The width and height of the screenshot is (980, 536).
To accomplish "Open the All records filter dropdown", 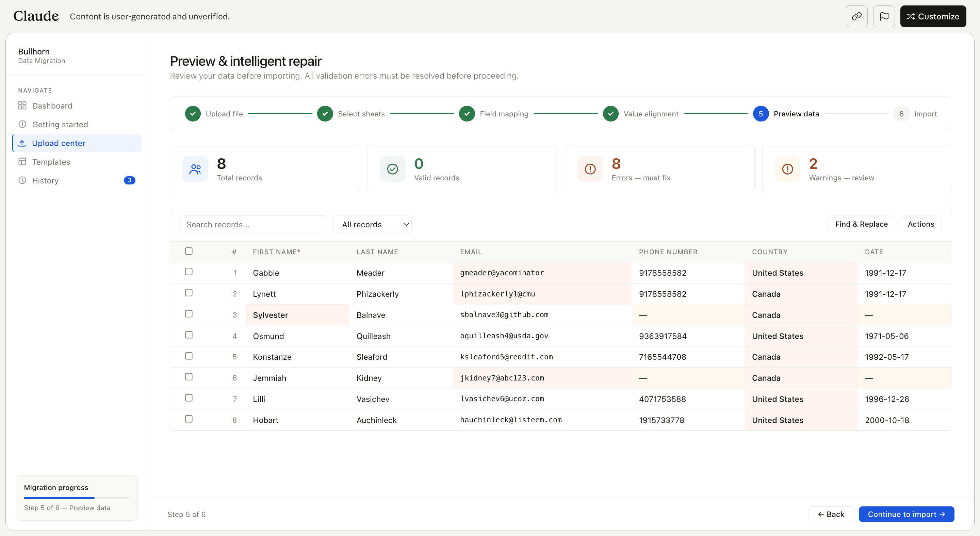I will [x=372, y=225].
